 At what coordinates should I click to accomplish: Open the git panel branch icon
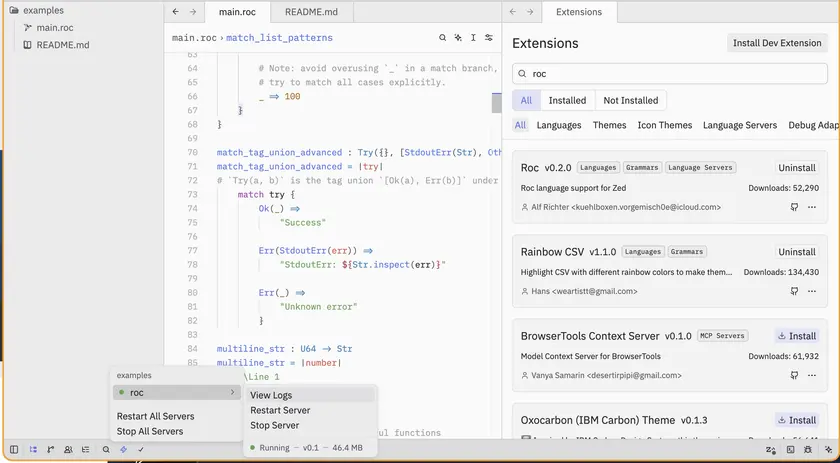[x=50, y=450]
